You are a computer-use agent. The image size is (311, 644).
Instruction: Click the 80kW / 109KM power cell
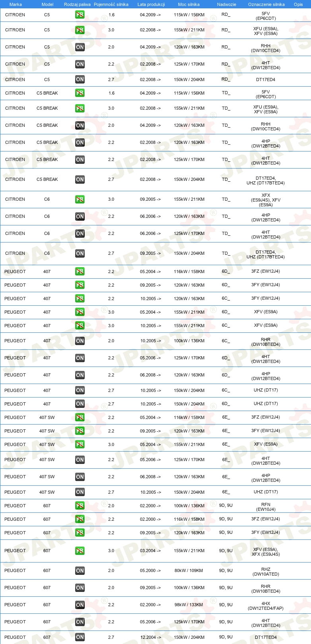pos(189,570)
